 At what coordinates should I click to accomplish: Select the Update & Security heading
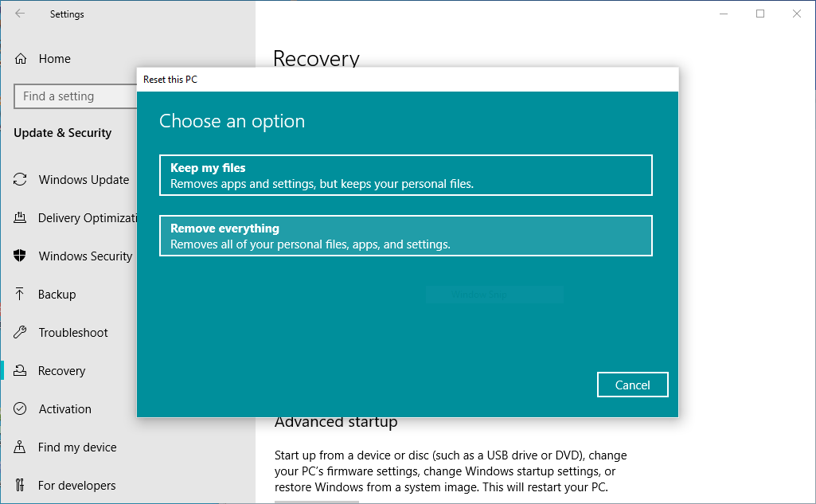pos(62,133)
